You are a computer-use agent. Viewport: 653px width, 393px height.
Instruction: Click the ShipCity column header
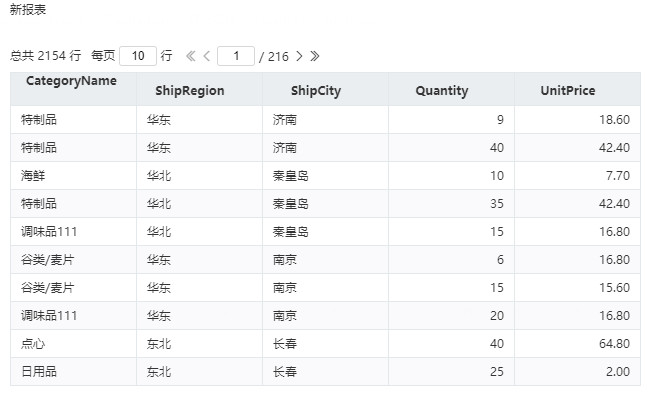point(326,89)
